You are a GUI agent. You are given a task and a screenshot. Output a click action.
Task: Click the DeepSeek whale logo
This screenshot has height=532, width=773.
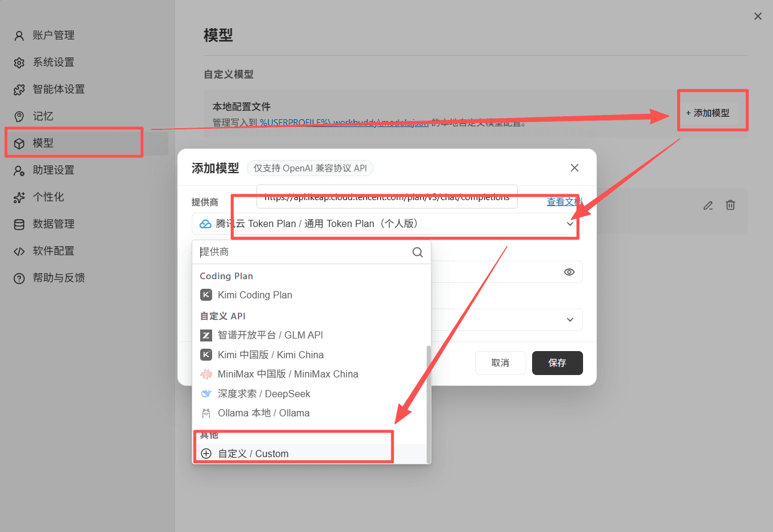pos(206,394)
